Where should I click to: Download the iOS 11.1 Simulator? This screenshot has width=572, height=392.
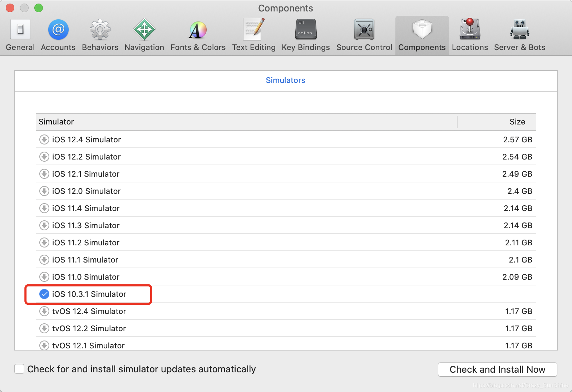pyautogui.click(x=44, y=260)
